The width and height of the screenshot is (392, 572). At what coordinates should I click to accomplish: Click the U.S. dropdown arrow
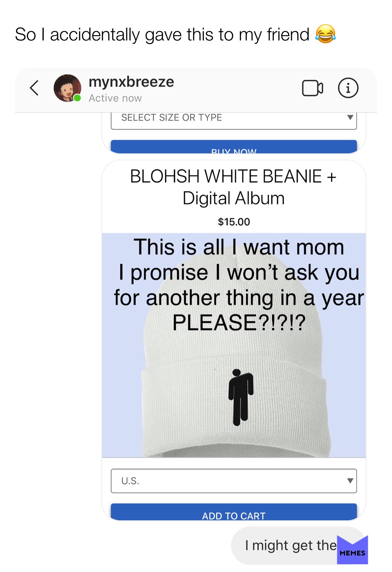click(x=350, y=481)
